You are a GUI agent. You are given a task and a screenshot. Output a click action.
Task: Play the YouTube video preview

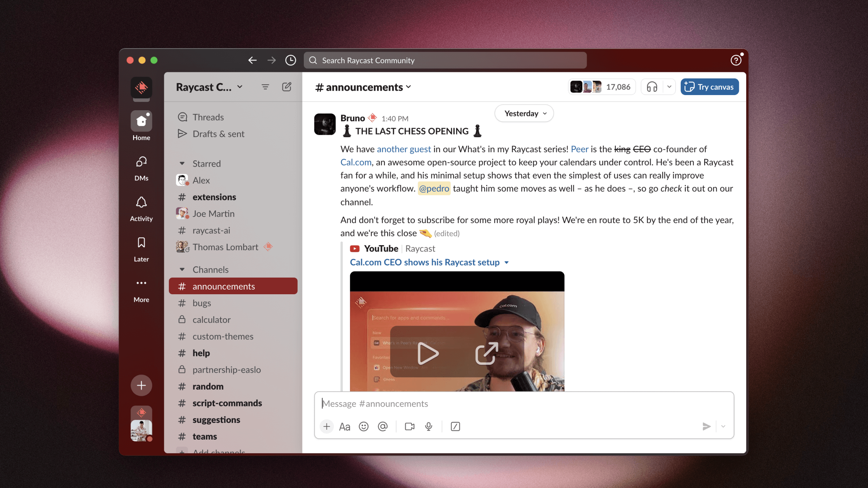428,353
